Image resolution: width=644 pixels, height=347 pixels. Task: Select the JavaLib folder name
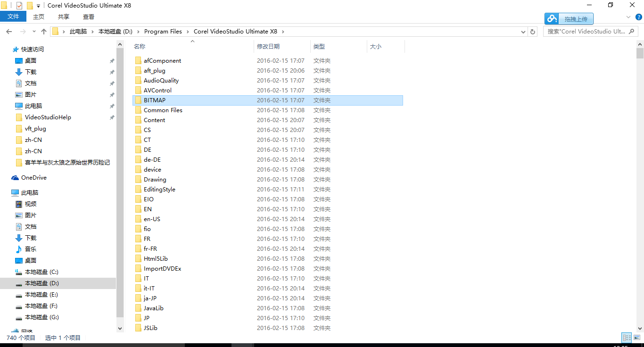pos(154,308)
